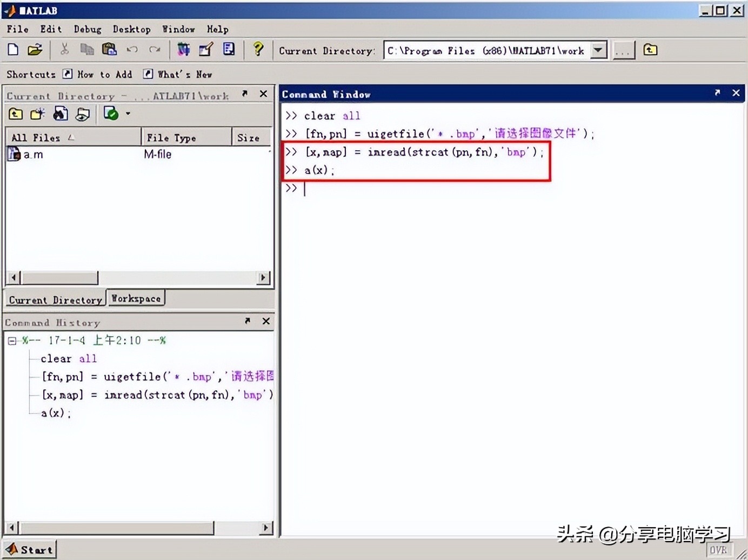Sort by the All Files column header
748x560 pixels.
[73, 137]
